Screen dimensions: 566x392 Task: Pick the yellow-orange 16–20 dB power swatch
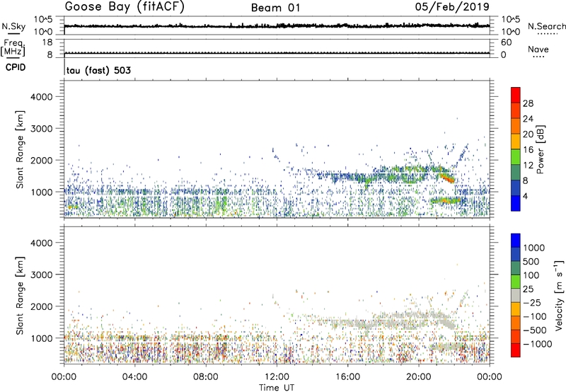coord(516,141)
